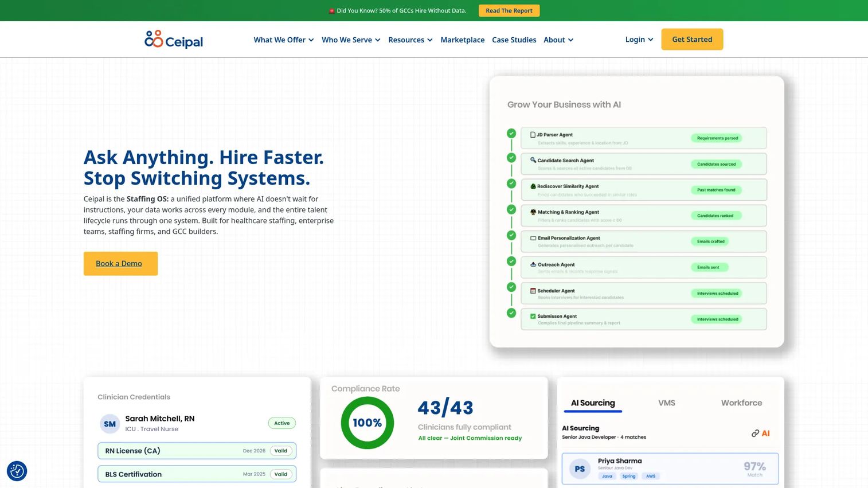The image size is (868, 488).
Task: Open the Marketplace page
Action: (x=463, y=40)
